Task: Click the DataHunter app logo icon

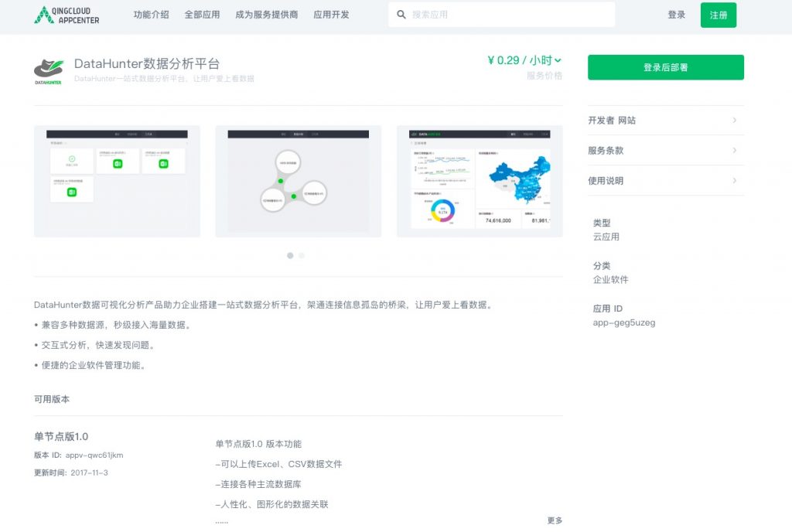Action: pyautogui.click(x=48, y=70)
